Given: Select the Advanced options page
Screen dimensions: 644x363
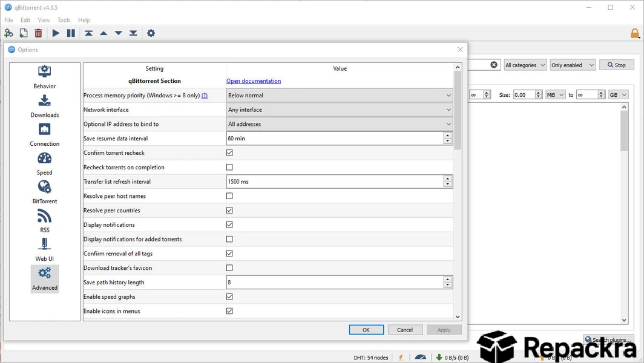Looking at the screenshot, I should (x=45, y=279).
